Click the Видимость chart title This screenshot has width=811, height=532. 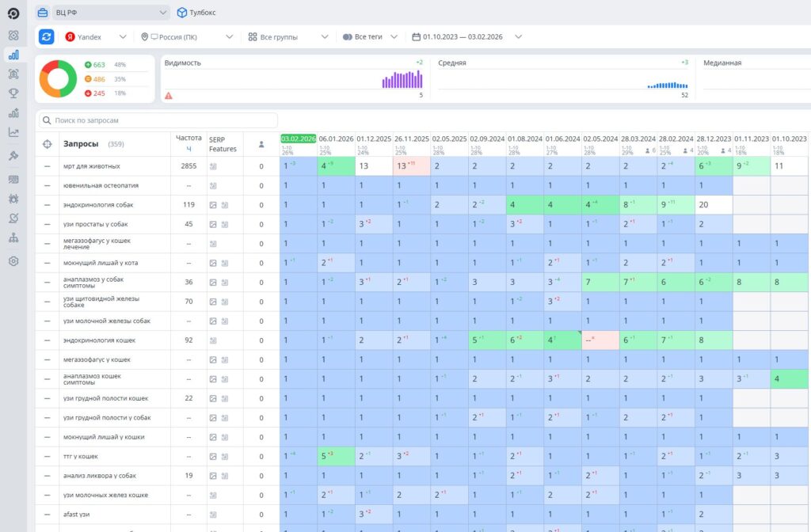[x=183, y=63]
